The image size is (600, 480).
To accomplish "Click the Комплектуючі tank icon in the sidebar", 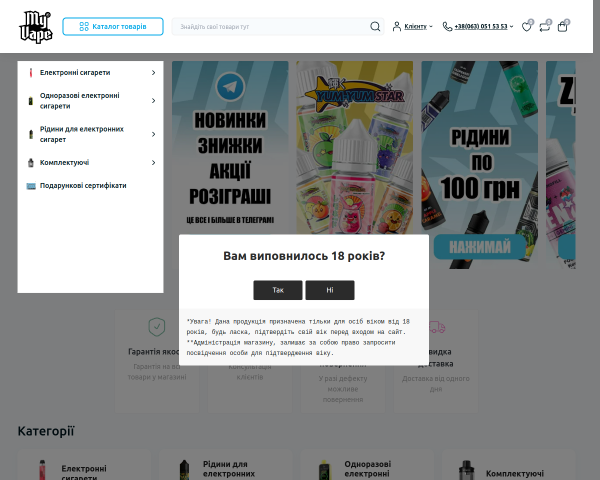I will point(31,163).
